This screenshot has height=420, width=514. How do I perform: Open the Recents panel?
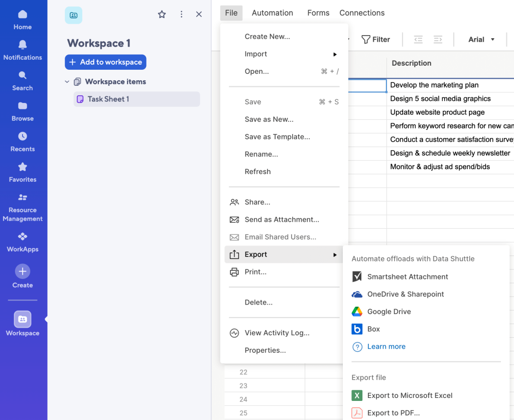click(22, 140)
